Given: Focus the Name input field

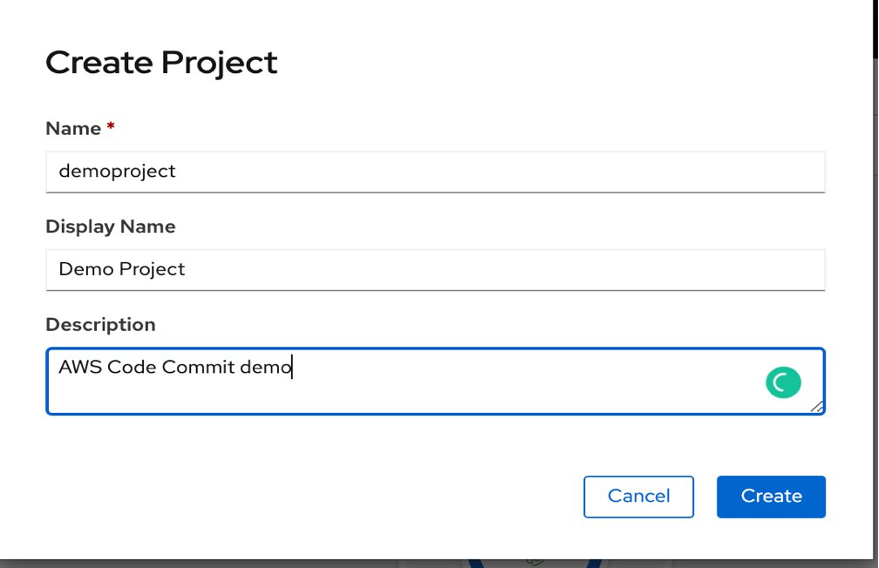Looking at the screenshot, I should tap(435, 171).
